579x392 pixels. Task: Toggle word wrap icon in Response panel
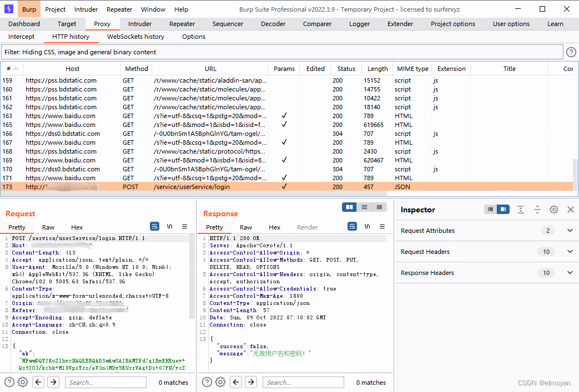[x=353, y=226]
